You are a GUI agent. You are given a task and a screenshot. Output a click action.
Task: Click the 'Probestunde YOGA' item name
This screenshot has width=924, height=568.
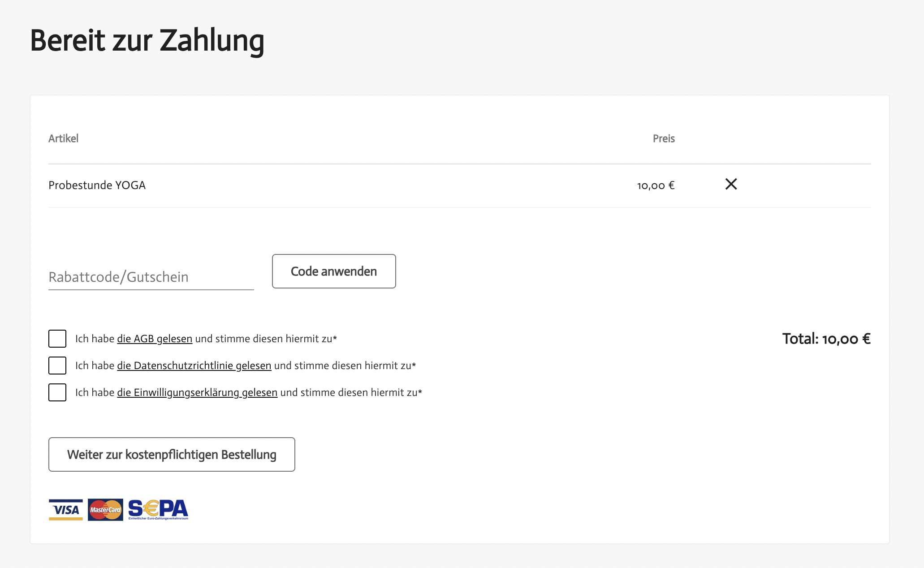click(x=97, y=185)
